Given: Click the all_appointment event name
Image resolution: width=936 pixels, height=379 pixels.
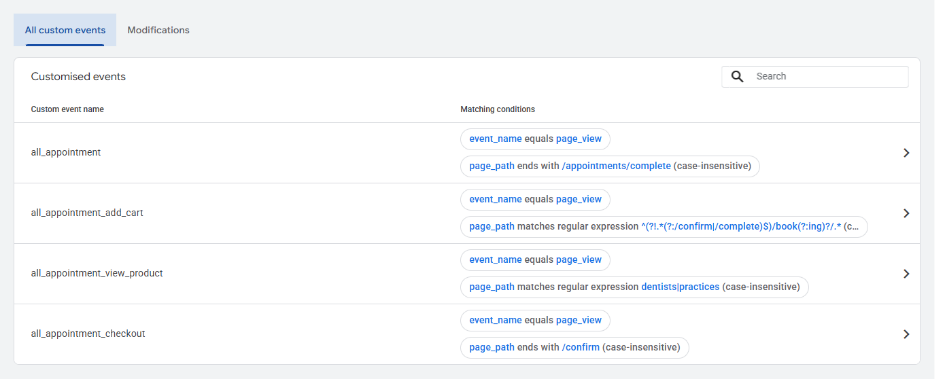Looking at the screenshot, I should pyautogui.click(x=66, y=152).
